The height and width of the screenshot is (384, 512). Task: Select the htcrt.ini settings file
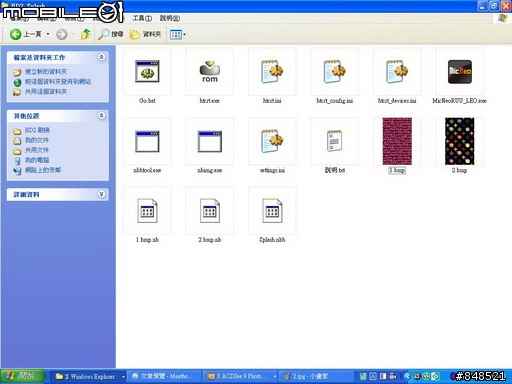(272, 71)
